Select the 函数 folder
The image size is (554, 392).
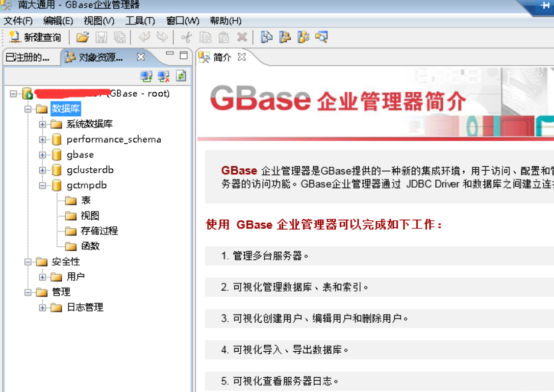click(x=90, y=246)
